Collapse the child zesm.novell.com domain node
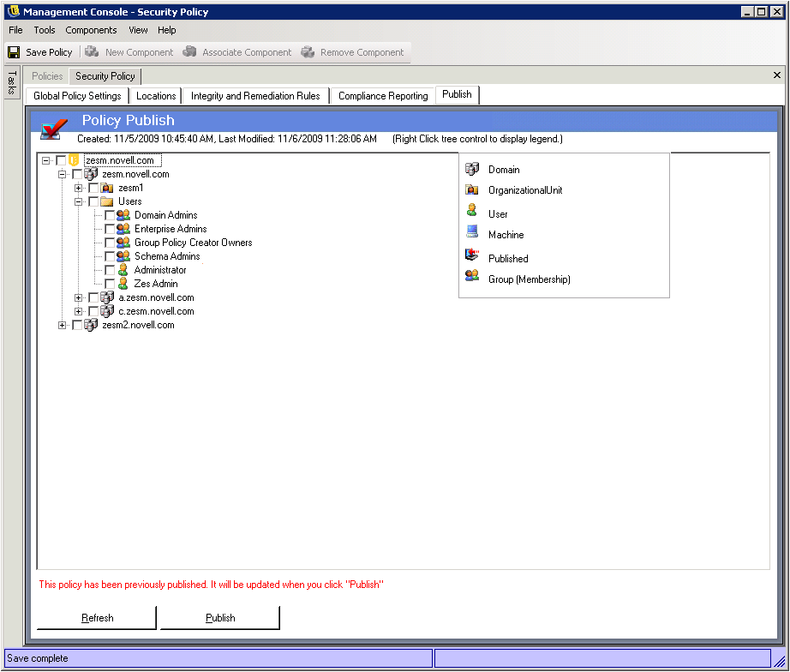The height and width of the screenshot is (672, 790). (62, 174)
